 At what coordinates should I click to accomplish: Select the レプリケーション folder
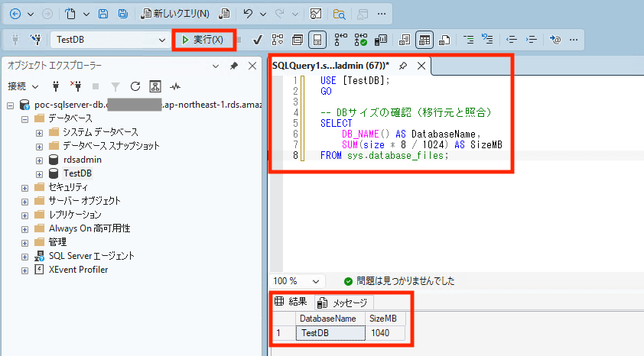(x=75, y=215)
